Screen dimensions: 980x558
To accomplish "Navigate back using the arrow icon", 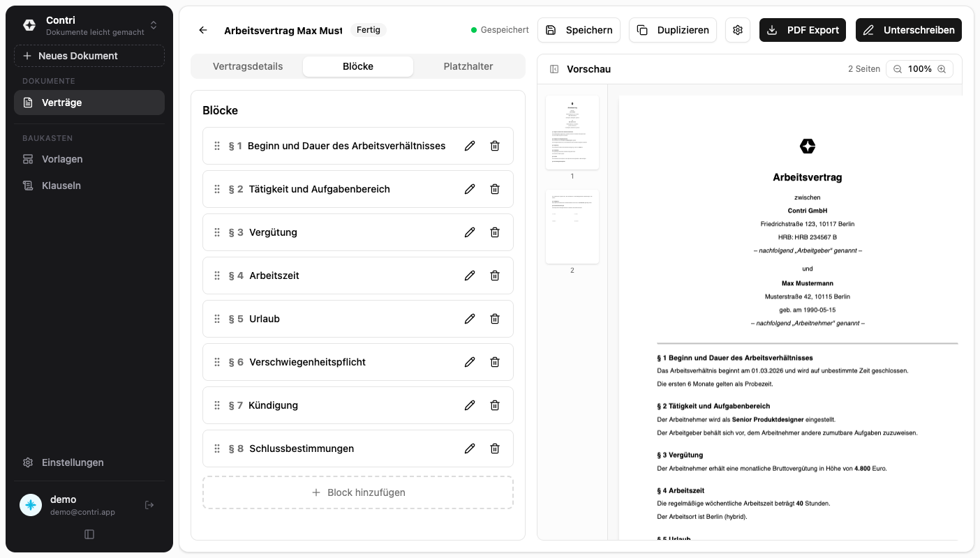I will click(202, 30).
